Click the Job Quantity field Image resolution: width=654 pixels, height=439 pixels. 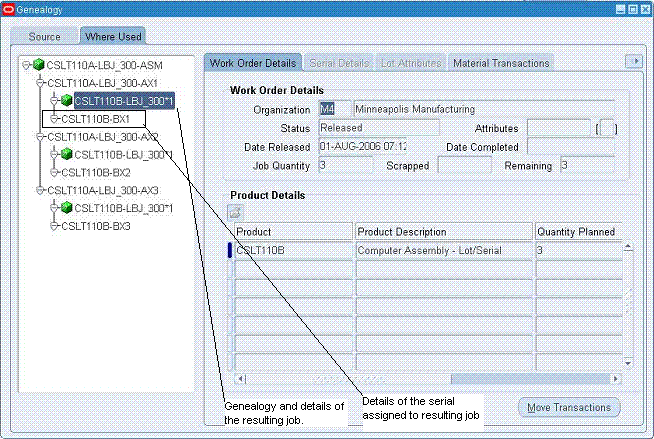[345, 165]
